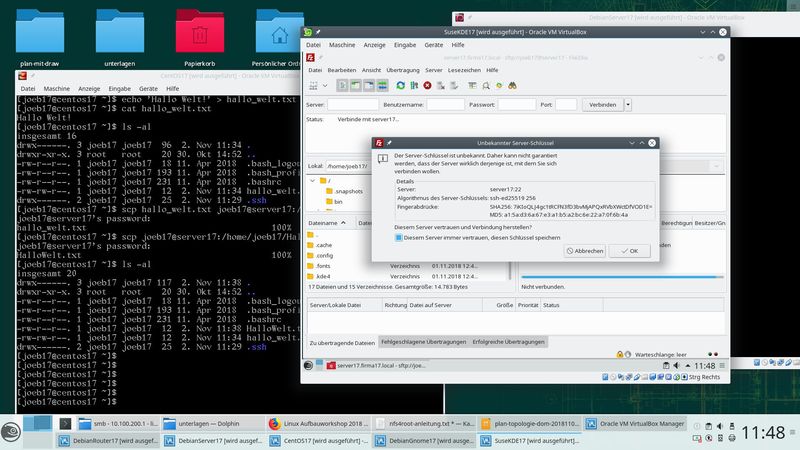Toggle transfer queue display
The image size is (800, 450).
pyautogui.click(x=382, y=86)
